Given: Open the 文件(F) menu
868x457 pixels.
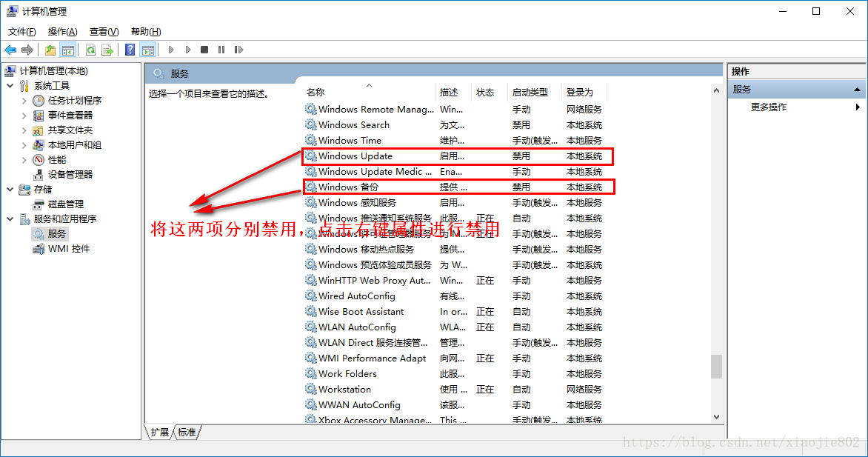Looking at the screenshot, I should coord(21,32).
